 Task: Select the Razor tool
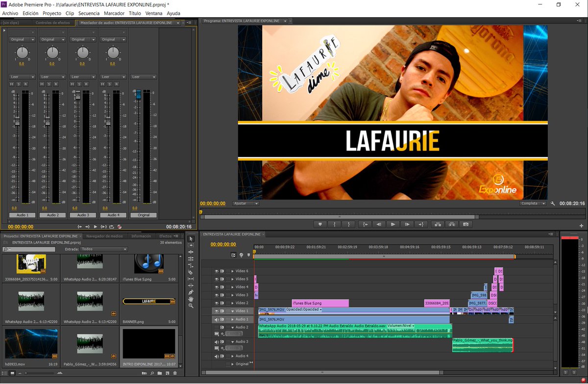tap(191, 272)
